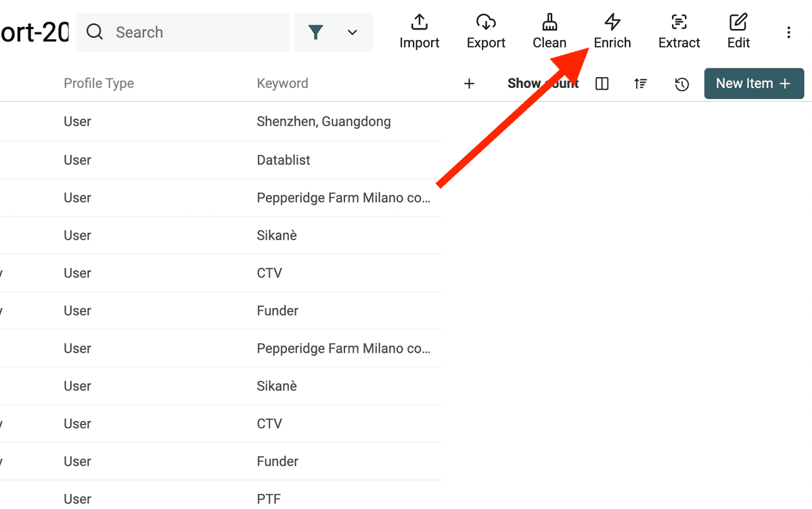Sort by the Keyword column header
The image size is (812, 509).
point(282,83)
